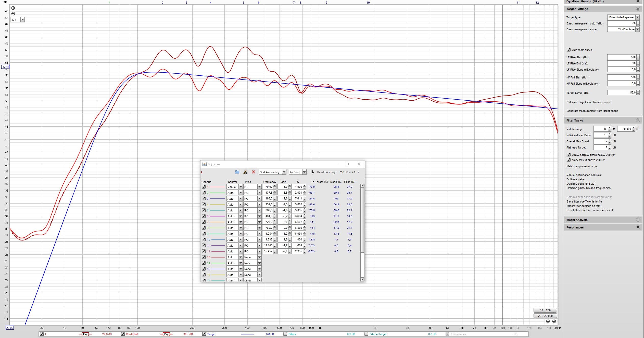Click the Target Level input field
Viewport: 644px width, 338px height.
tap(622, 93)
